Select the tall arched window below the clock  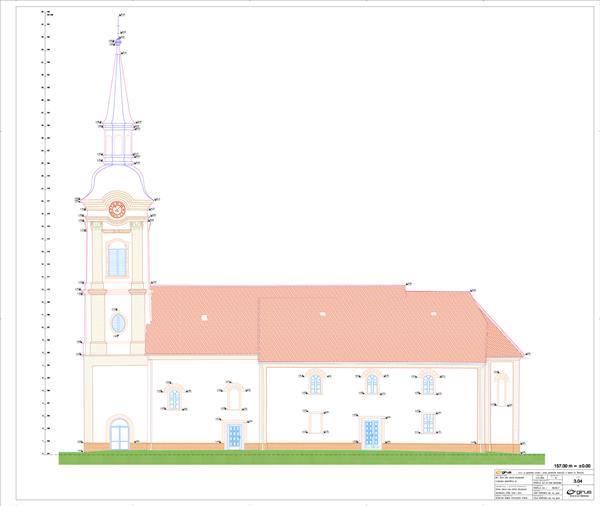[x=117, y=260]
